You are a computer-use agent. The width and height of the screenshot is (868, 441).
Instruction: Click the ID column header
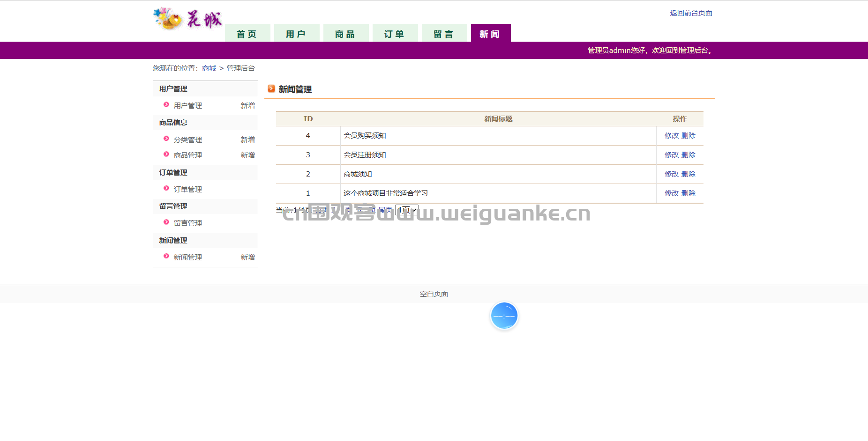(308, 119)
